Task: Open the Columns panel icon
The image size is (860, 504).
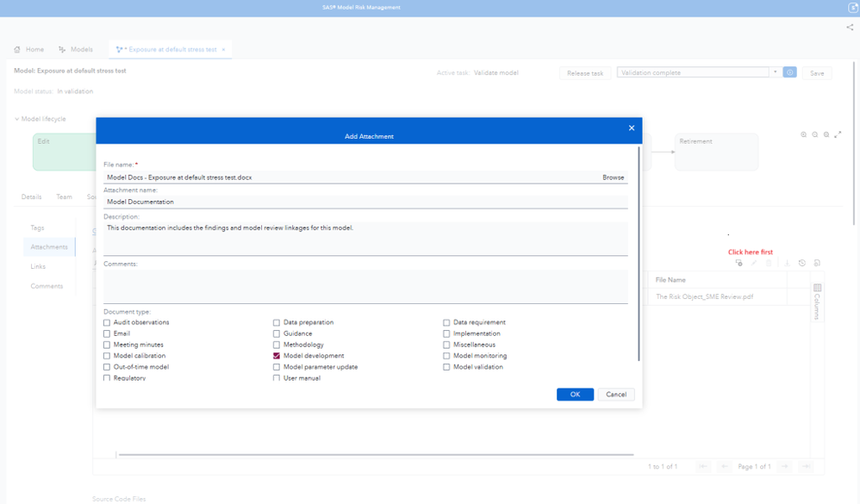Action: tap(817, 288)
